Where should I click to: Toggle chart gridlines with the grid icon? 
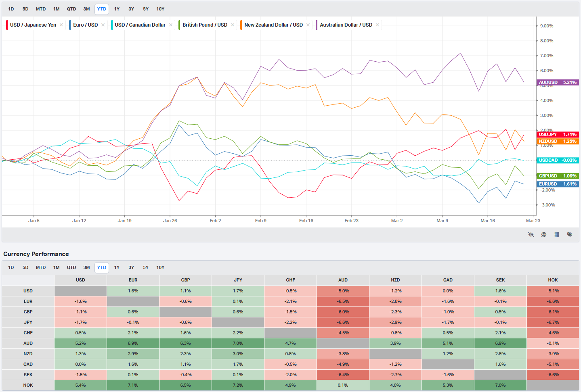pos(557,234)
